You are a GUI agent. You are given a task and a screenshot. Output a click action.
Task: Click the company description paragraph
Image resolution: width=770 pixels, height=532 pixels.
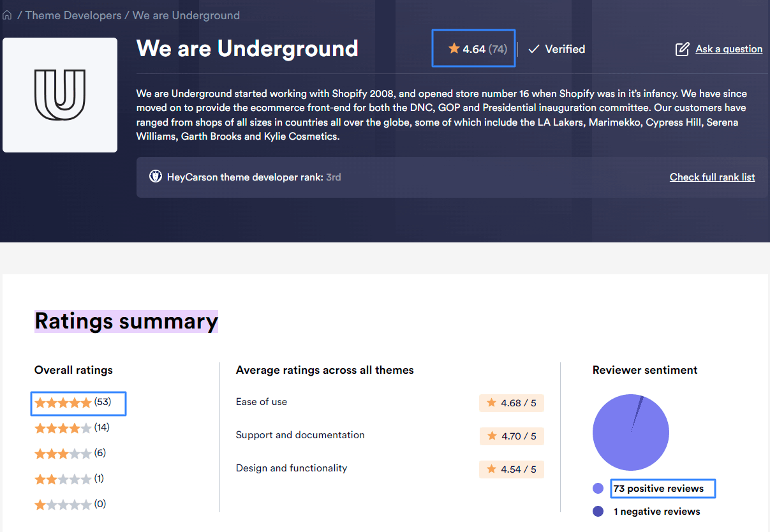click(441, 115)
